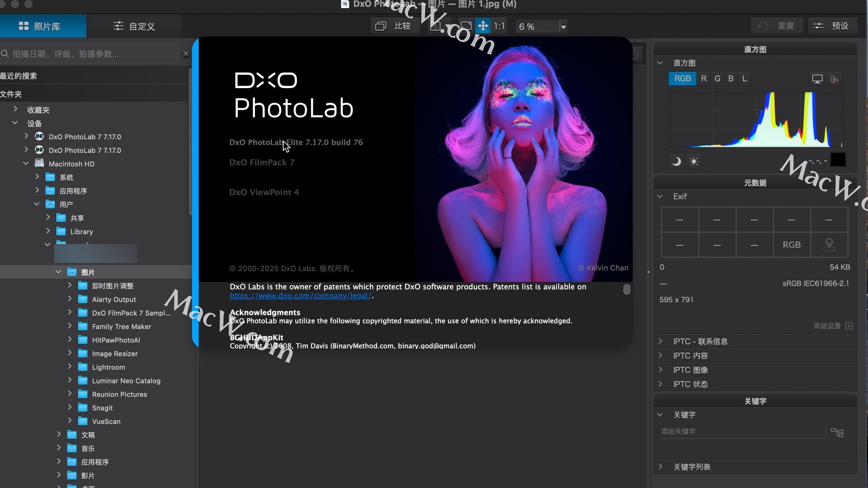
Task: Click the keyword hierarchy icon
Action: 837,432
